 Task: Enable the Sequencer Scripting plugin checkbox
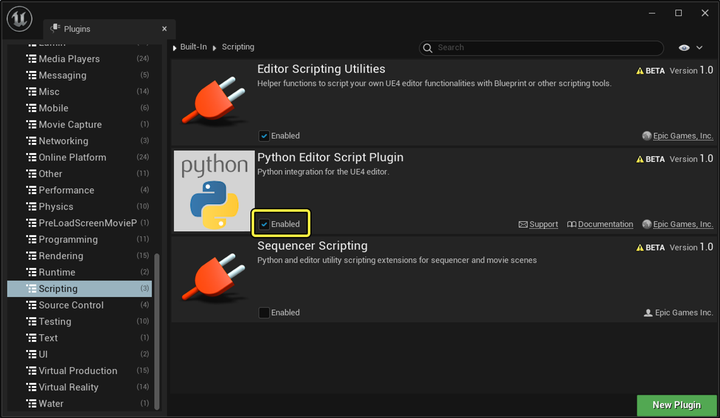(264, 313)
